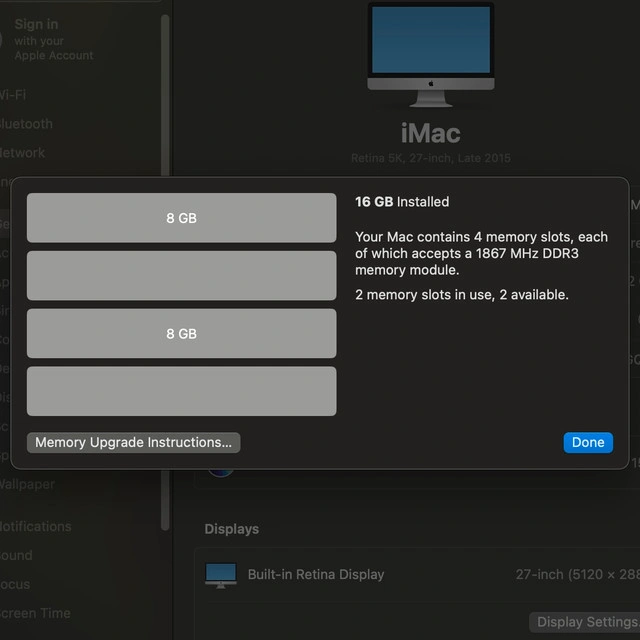The image size is (640, 640).
Task: Click Sign in with your Apple Account
Action: [50, 39]
